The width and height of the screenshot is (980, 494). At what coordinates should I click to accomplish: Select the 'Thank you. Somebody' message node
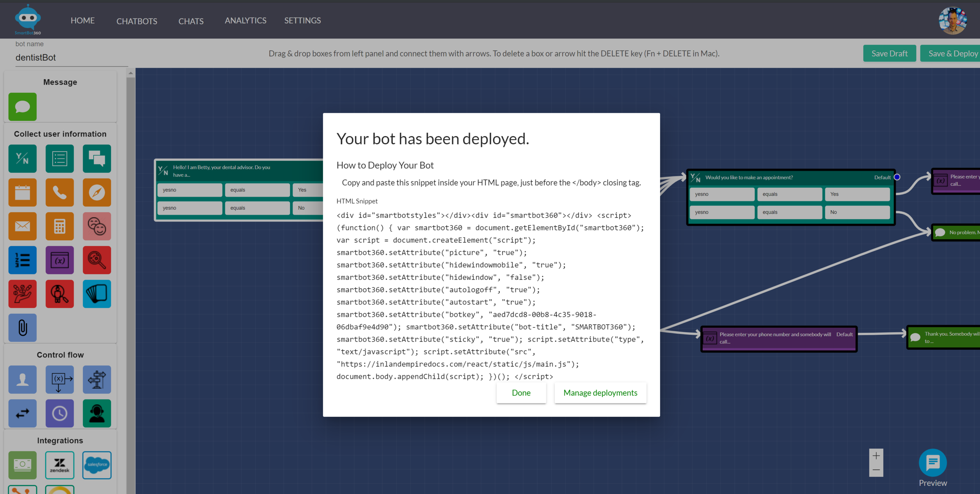click(x=944, y=338)
